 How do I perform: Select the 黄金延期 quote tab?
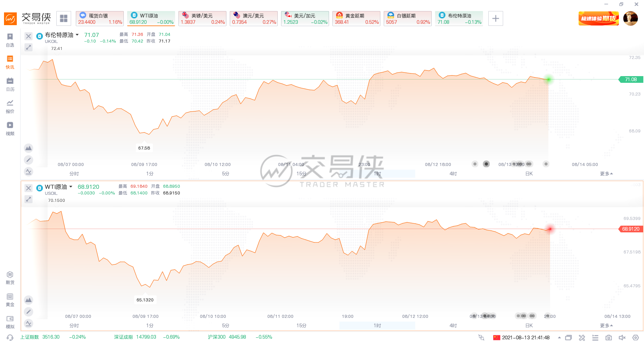tap(356, 18)
